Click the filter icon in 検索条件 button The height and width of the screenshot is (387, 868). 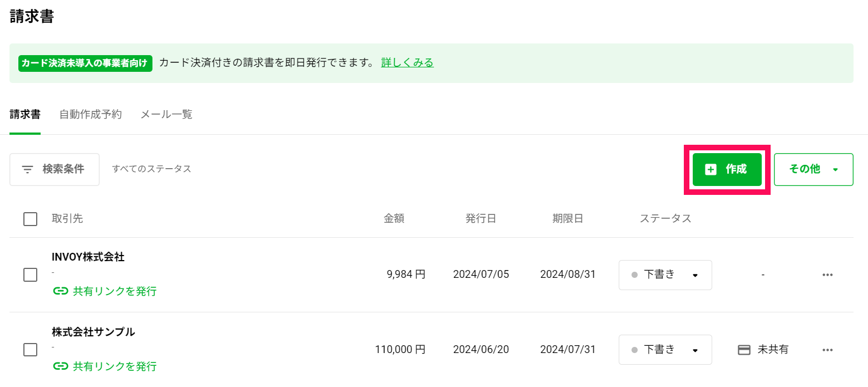(x=27, y=169)
